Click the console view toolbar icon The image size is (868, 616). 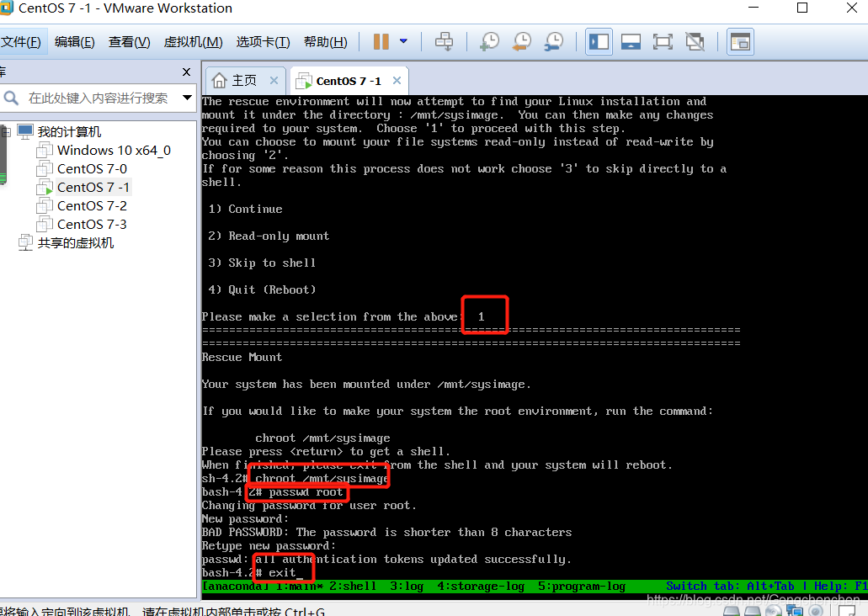tap(740, 41)
